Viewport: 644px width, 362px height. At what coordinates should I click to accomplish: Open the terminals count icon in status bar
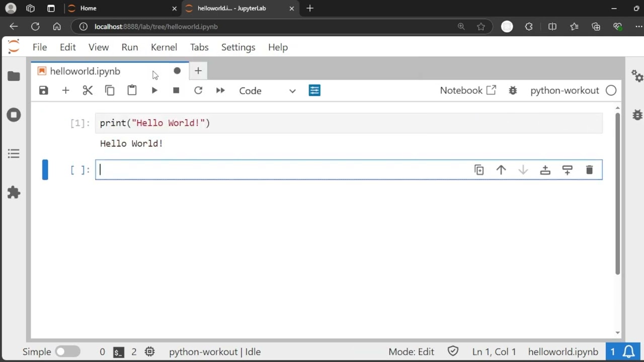pyautogui.click(x=118, y=352)
